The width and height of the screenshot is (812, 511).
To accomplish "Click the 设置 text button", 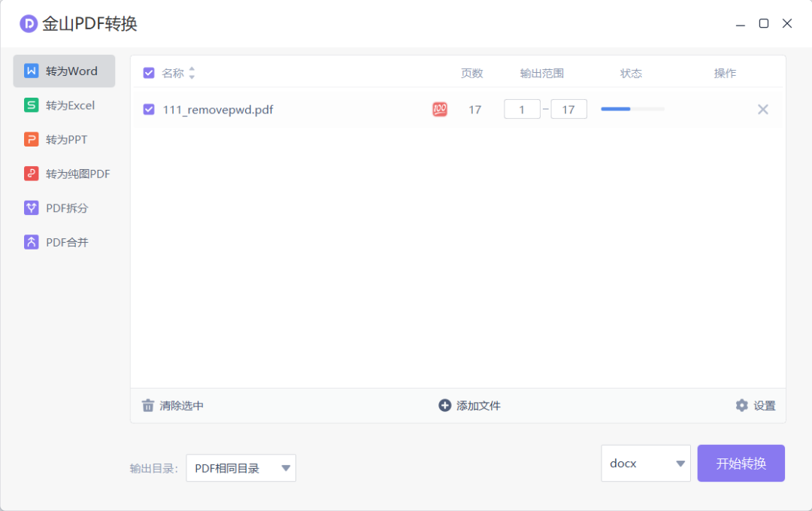I will coord(765,406).
